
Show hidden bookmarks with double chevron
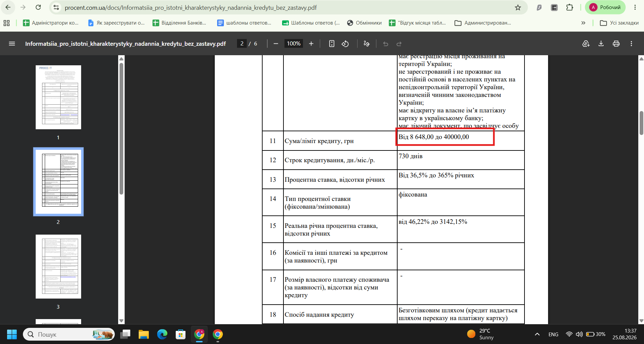pyautogui.click(x=583, y=23)
